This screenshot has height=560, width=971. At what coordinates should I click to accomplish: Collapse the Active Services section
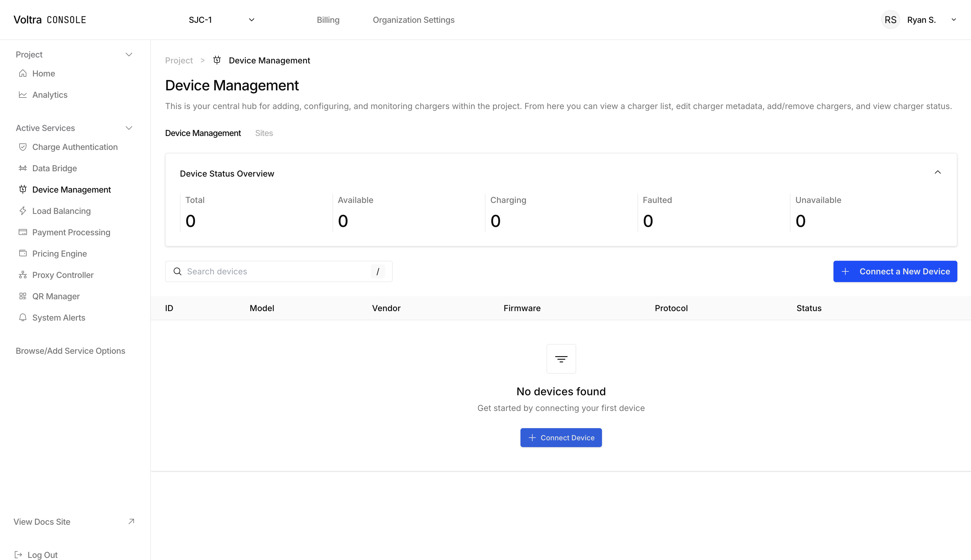click(x=129, y=128)
